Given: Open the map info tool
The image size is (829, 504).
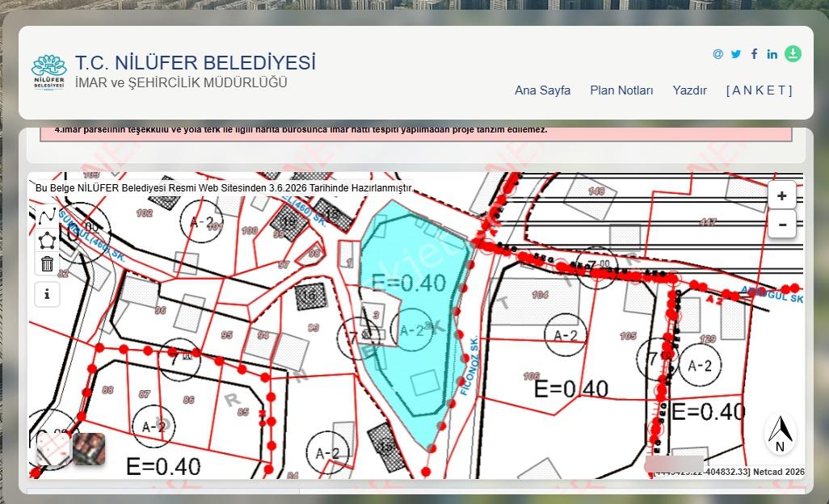Looking at the screenshot, I should (x=47, y=294).
